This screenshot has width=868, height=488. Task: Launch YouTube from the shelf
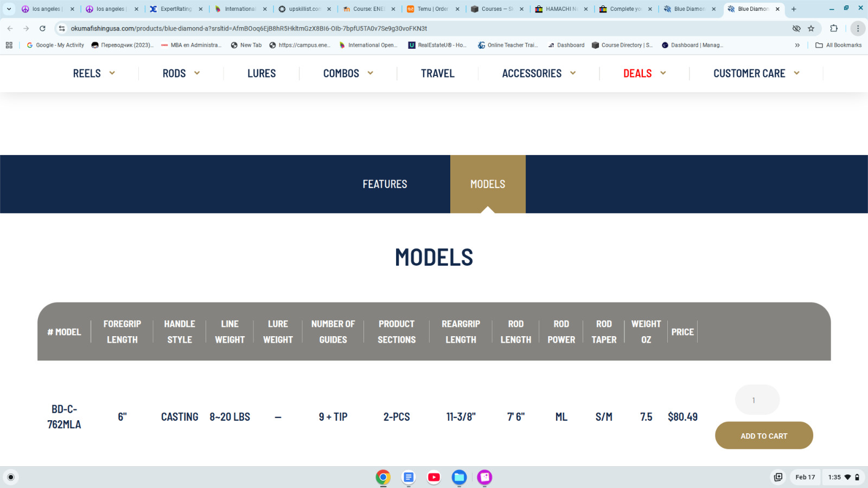pos(434,477)
